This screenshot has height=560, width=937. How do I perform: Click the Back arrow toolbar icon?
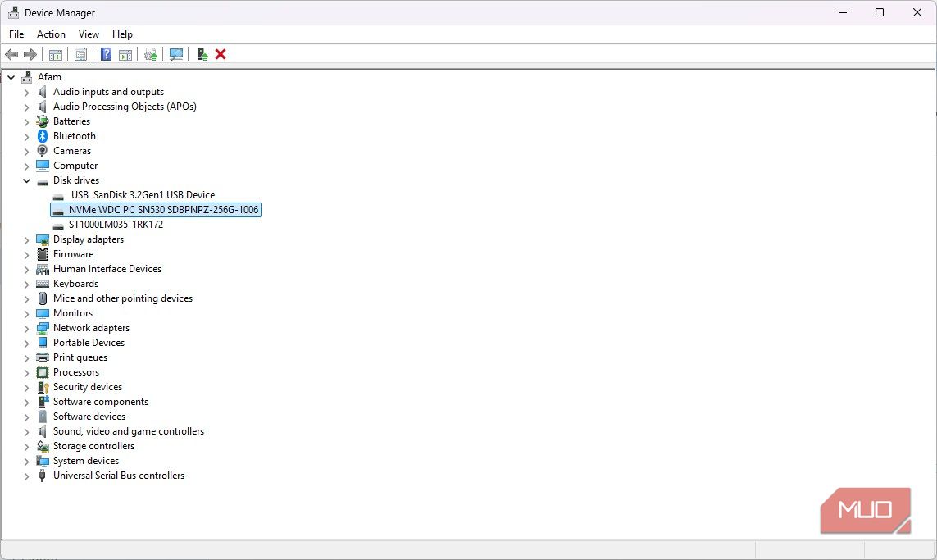11,54
